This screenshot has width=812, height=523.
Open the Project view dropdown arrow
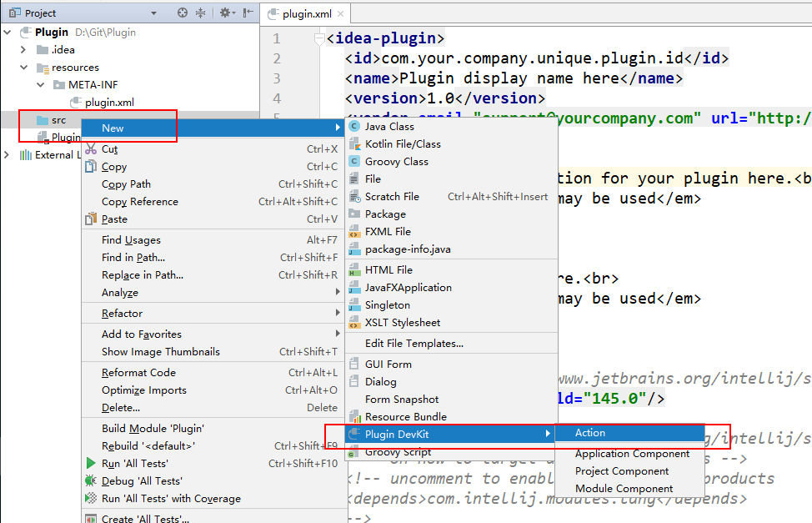click(153, 13)
